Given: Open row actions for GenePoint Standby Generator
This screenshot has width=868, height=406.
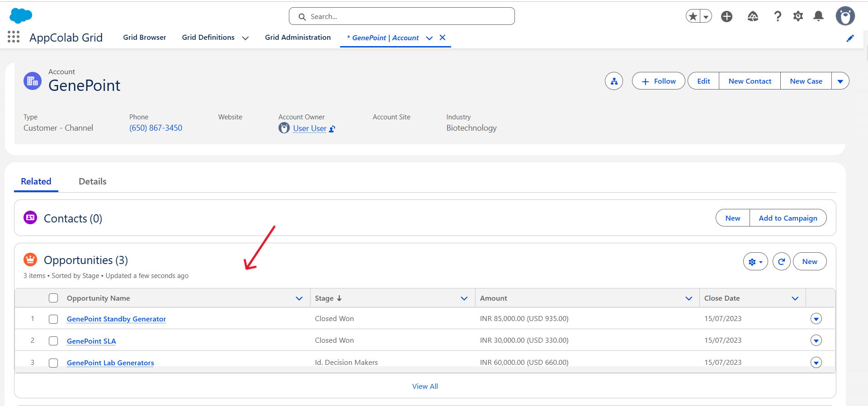Looking at the screenshot, I should coord(816,319).
